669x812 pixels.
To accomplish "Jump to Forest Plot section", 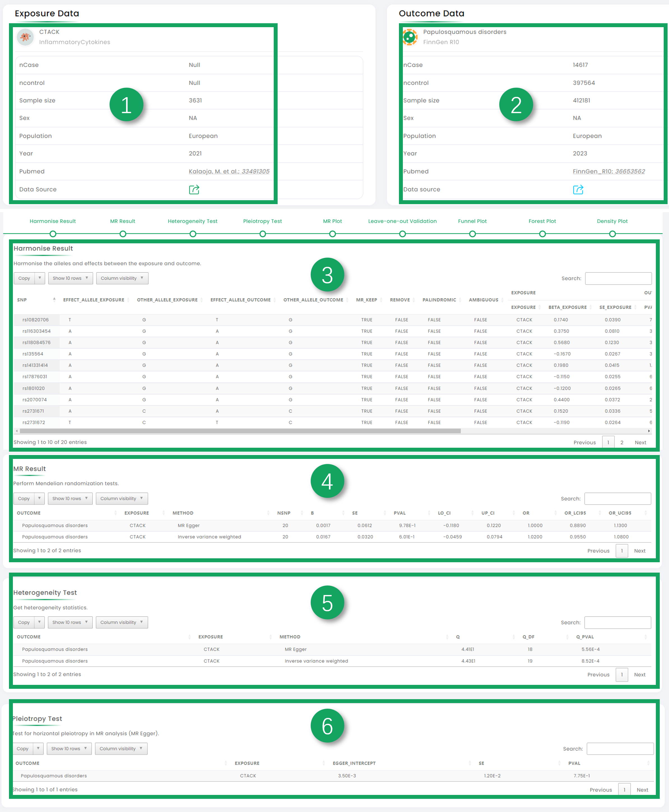I will pyautogui.click(x=542, y=221).
